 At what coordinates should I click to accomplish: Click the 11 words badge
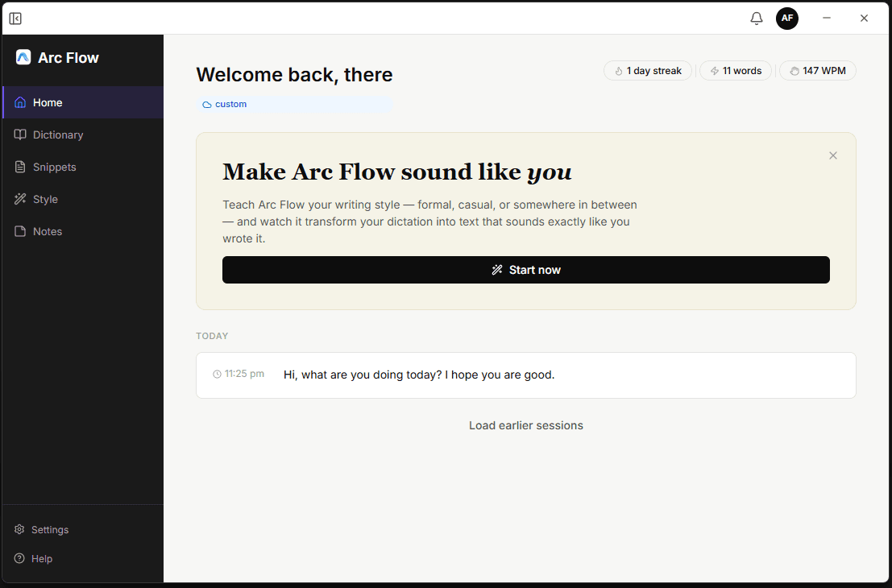tap(736, 71)
